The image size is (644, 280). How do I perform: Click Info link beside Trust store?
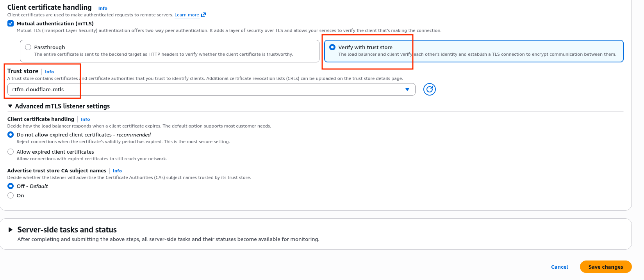(49, 72)
